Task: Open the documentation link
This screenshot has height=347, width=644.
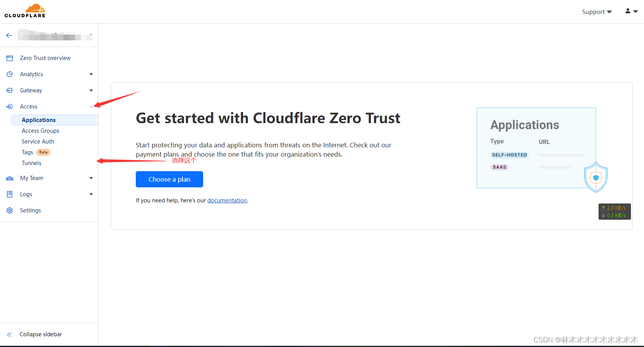Action: tap(227, 200)
